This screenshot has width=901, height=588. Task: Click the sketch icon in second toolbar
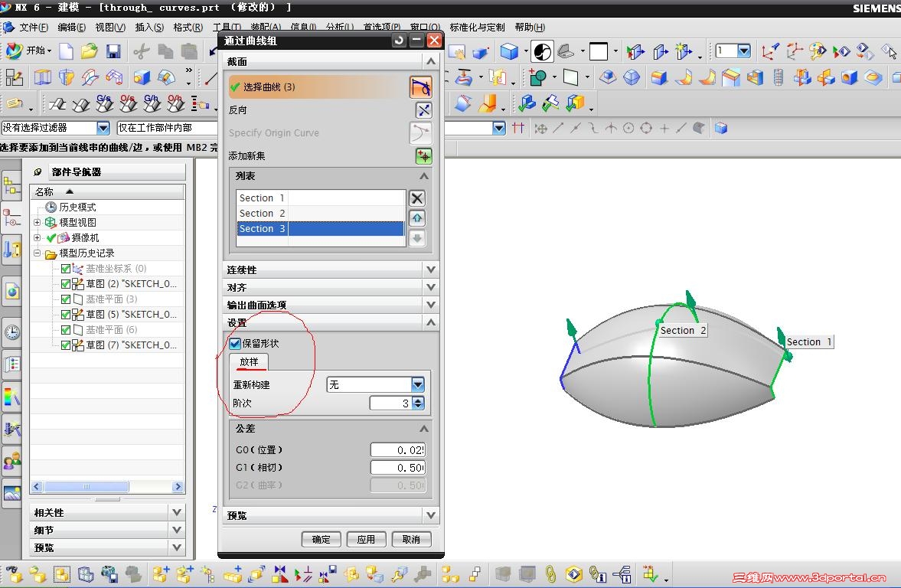click(14, 77)
